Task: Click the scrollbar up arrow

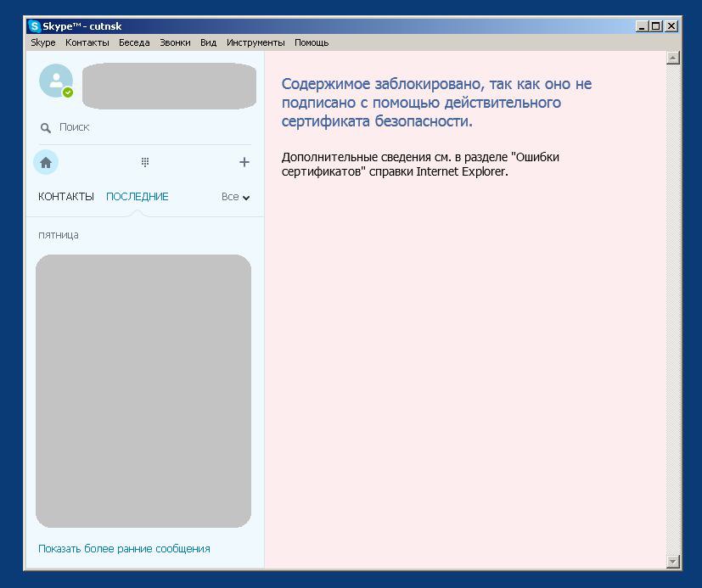Action: click(x=673, y=58)
